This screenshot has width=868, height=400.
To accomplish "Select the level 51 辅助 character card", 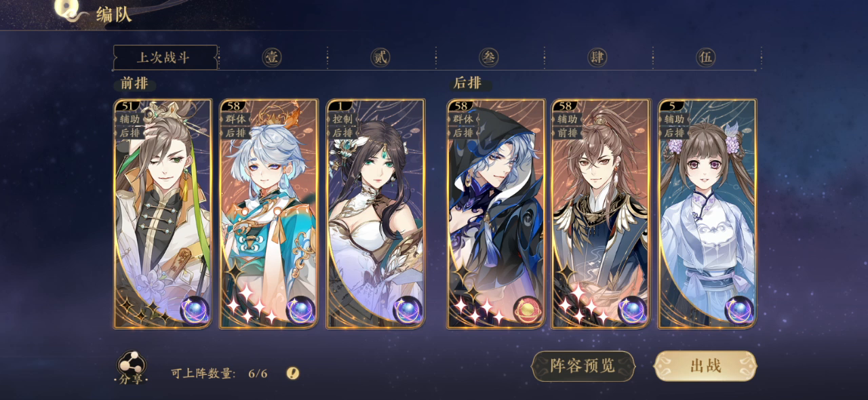I will (x=163, y=214).
